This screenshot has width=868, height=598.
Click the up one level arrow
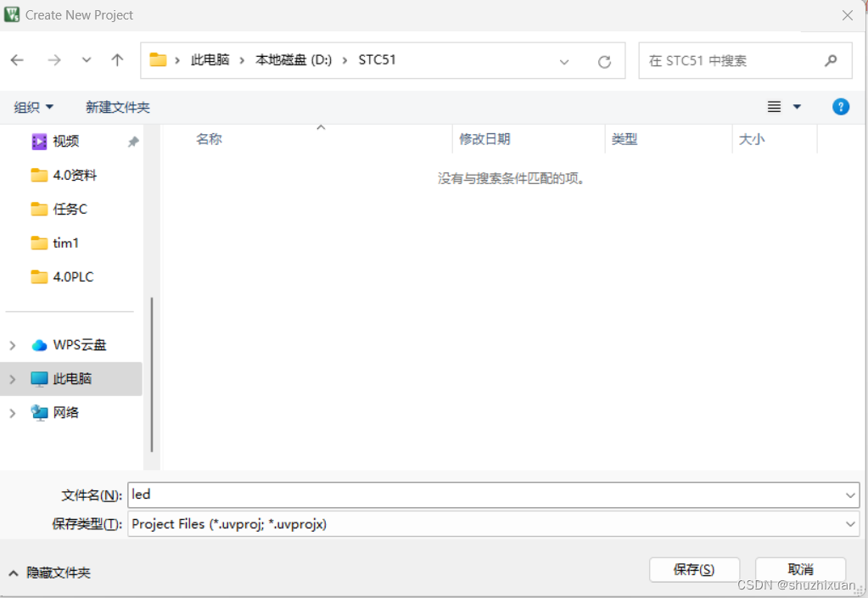(x=117, y=59)
